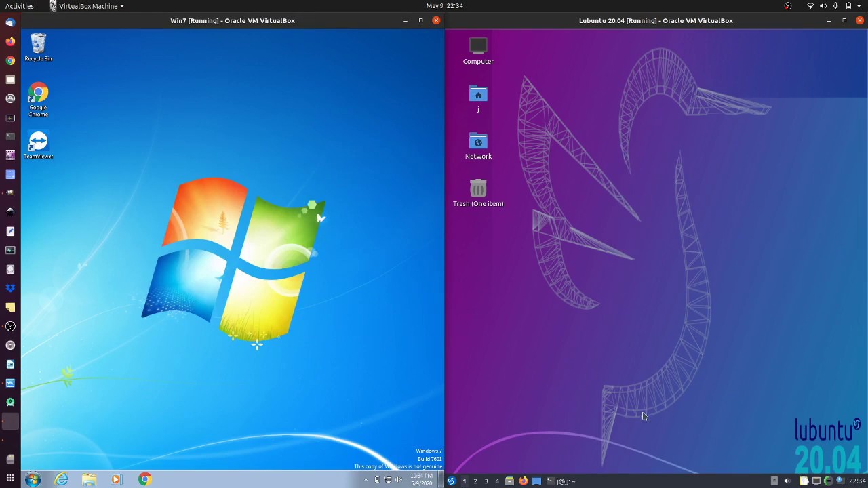
Task: Open the Recycle Bin on Win7 desktop
Action: [x=38, y=47]
